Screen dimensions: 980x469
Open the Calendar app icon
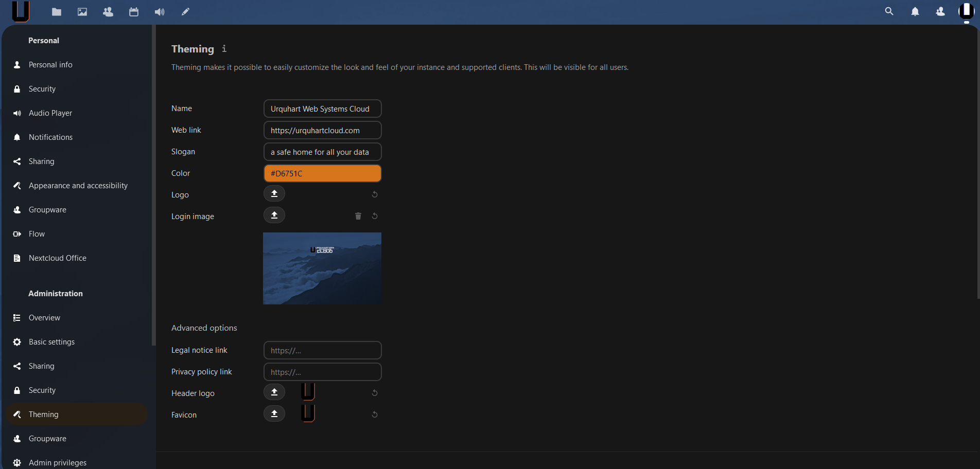pyautogui.click(x=134, y=12)
